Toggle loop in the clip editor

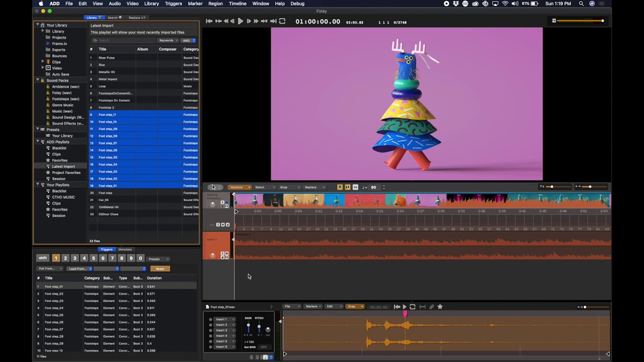pos(413,307)
